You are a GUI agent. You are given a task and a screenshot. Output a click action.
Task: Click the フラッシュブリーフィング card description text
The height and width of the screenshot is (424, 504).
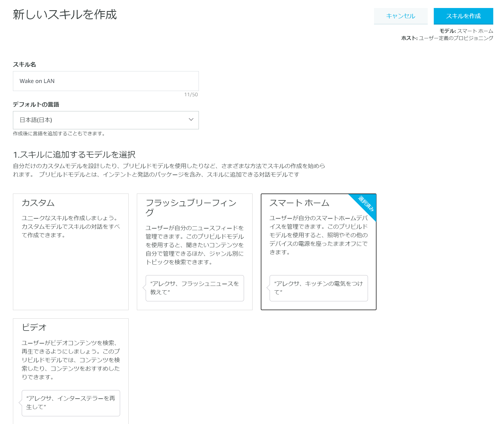pyautogui.click(x=195, y=245)
